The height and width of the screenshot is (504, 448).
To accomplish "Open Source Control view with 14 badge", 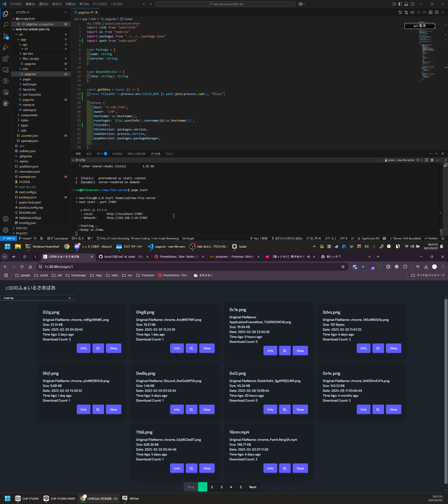I will (x=5, y=36).
